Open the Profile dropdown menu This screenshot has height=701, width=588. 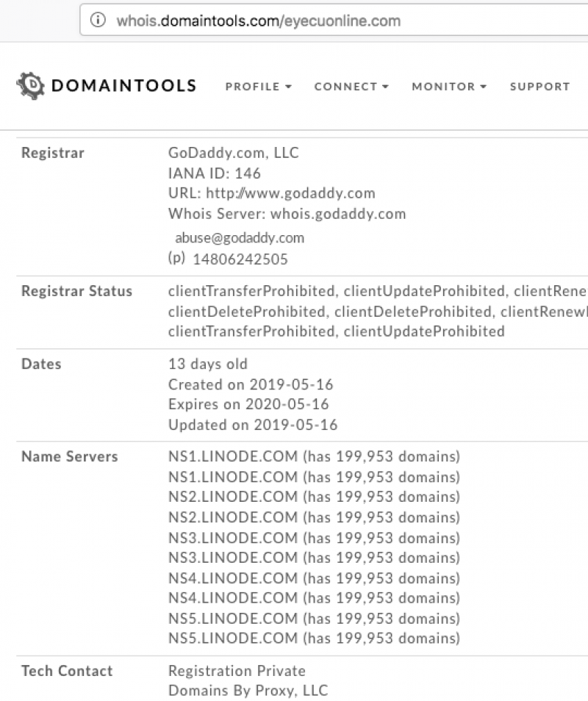tap(258, 87)
